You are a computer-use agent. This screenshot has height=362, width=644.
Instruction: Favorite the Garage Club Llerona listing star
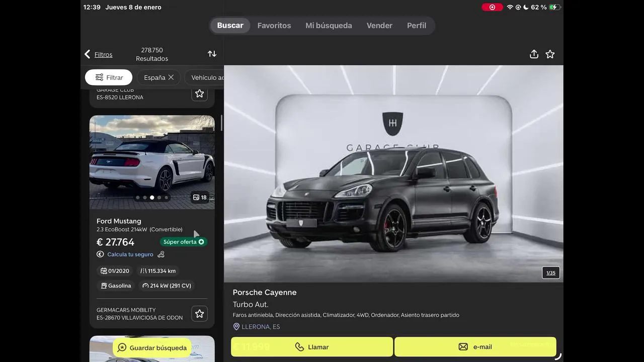tap(200, 94)
